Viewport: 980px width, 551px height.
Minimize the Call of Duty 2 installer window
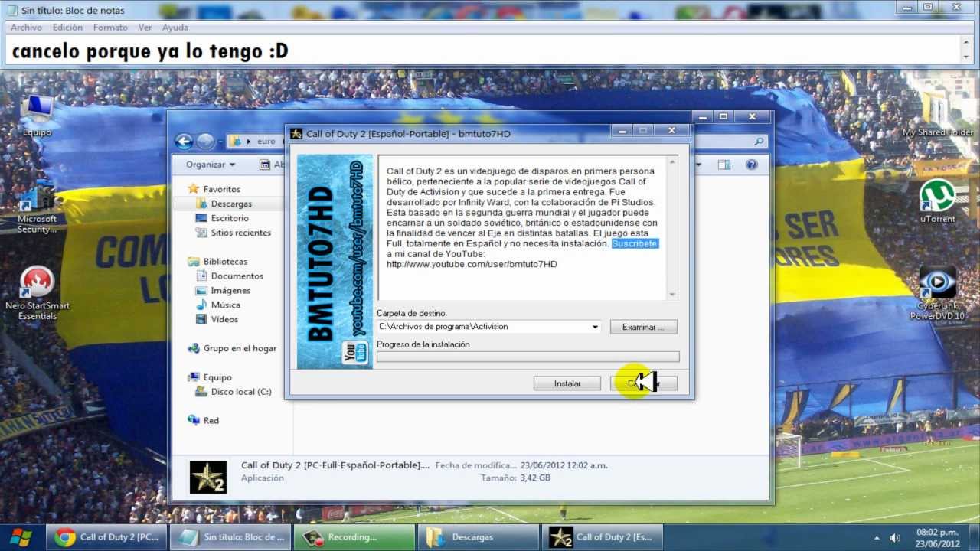(622, 131)
